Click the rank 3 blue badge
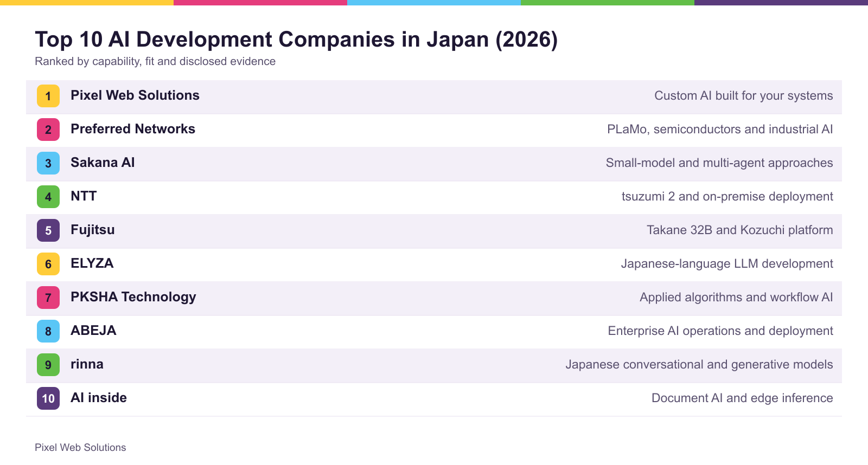The image size is (868, 465). coord(48,163)
